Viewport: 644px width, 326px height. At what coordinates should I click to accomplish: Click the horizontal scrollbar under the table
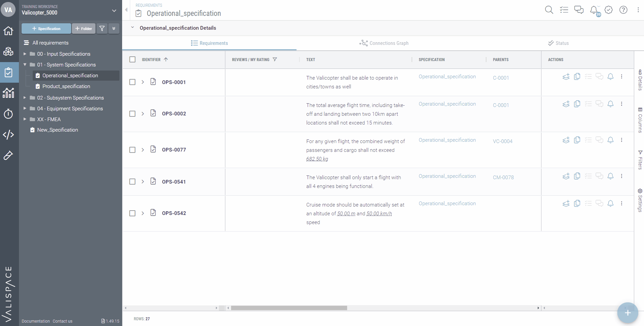[289, 308]
